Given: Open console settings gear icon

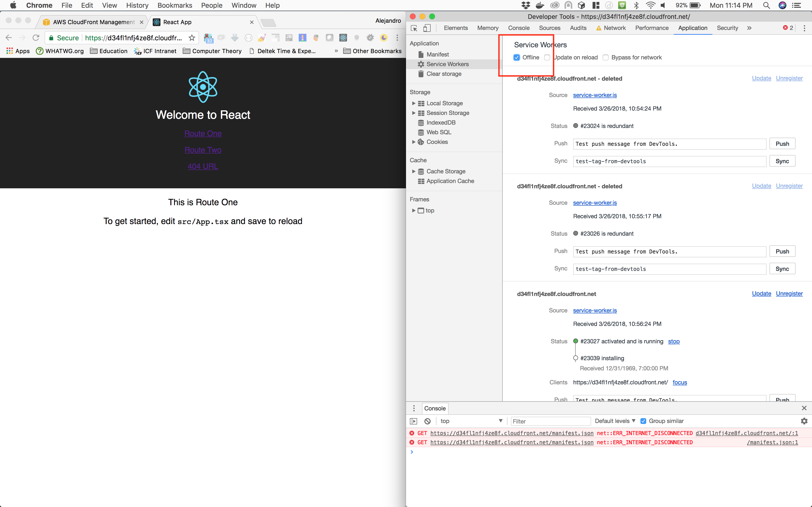Looking at the screenshot, I should tap(804, 421).
